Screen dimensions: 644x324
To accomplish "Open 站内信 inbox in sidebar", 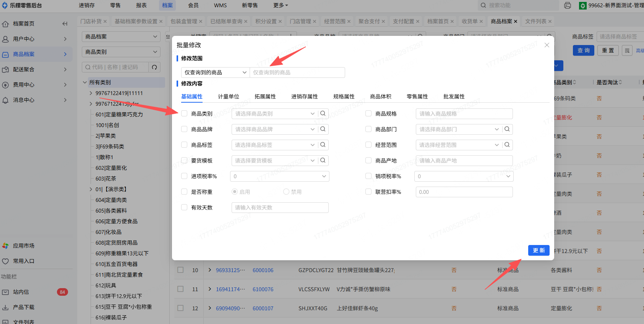I will (x=21, y=292).
